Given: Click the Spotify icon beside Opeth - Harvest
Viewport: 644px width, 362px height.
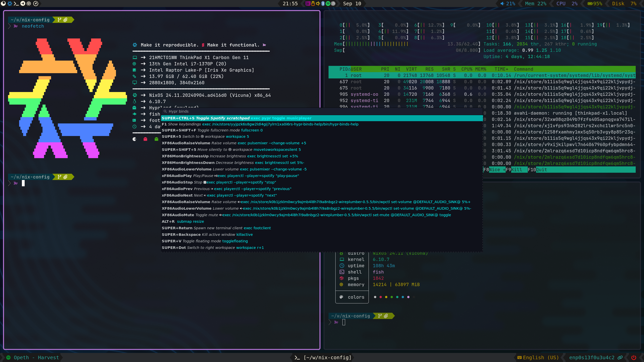Looking at the screenshot, I should click(9, 357).
